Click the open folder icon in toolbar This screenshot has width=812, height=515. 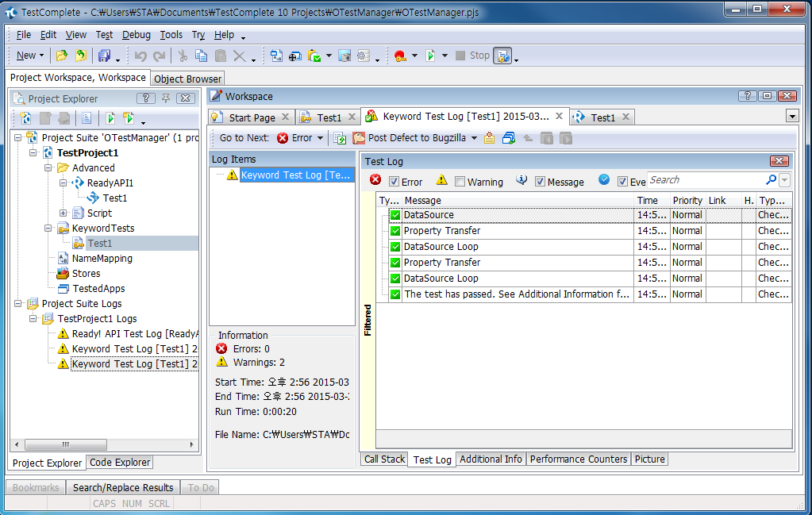click(x=61, y=56)
